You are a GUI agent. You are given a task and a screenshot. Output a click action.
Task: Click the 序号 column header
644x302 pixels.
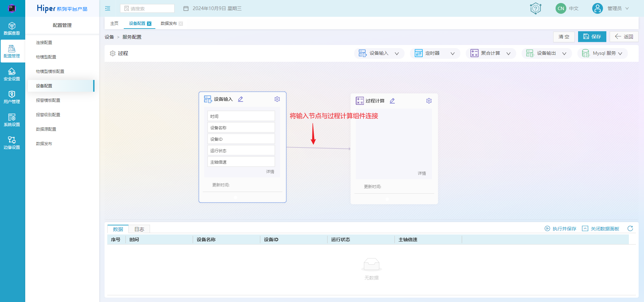(x=116, y=240)
